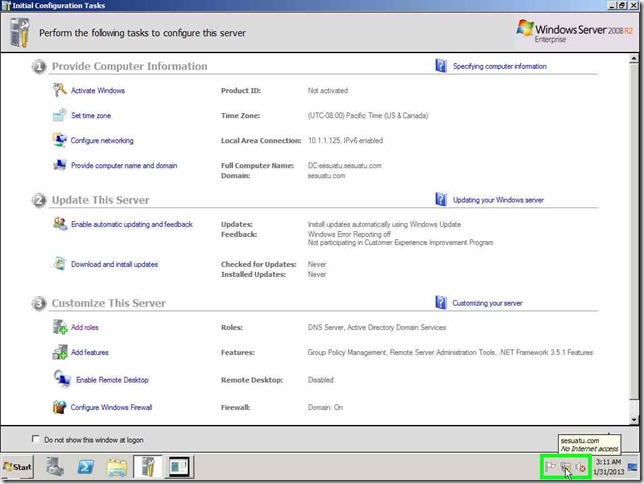Viewport: 644px width, 484px height.
Task: Open Download and install updates link
Action: point(115,264)
